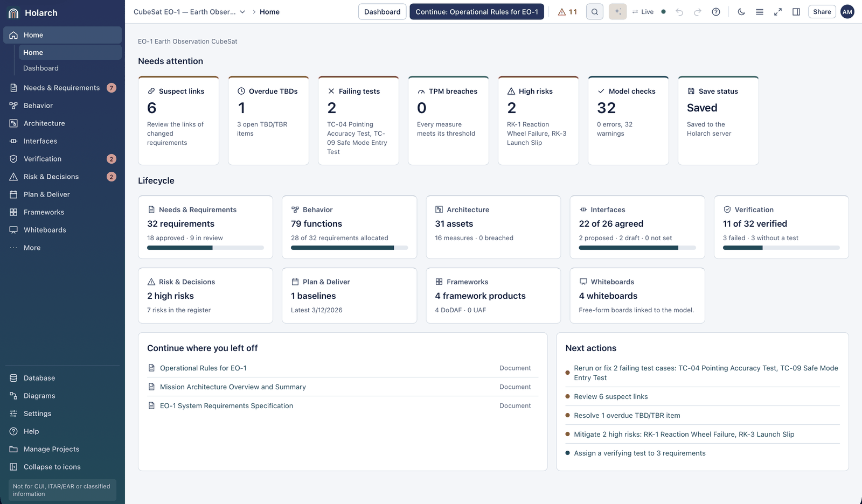This screenshot has width=862, height=504.
Task: Open Manage Projects in the sidebar
Action: pos(62,449)
